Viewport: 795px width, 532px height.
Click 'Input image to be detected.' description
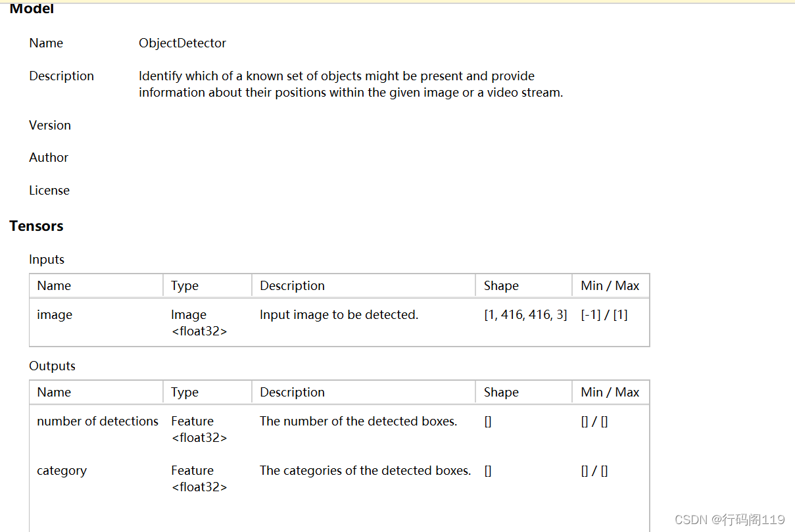coord(339,315)
